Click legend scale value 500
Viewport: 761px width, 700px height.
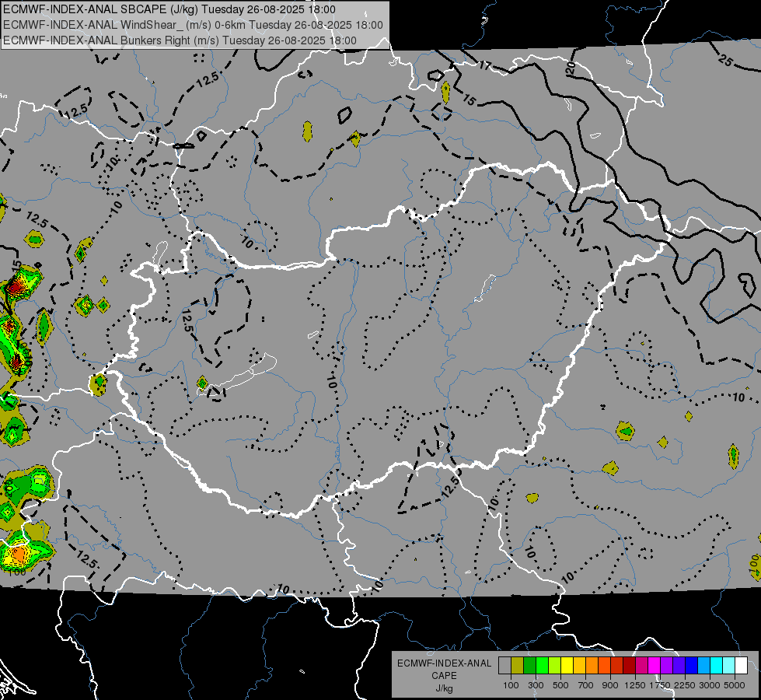(x=560, y=685)
